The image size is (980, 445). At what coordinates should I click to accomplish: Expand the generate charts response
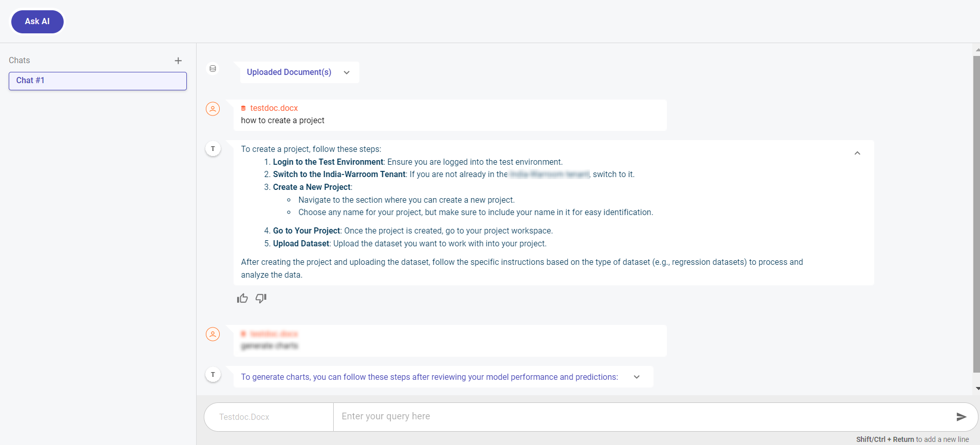tap(637, 377)
